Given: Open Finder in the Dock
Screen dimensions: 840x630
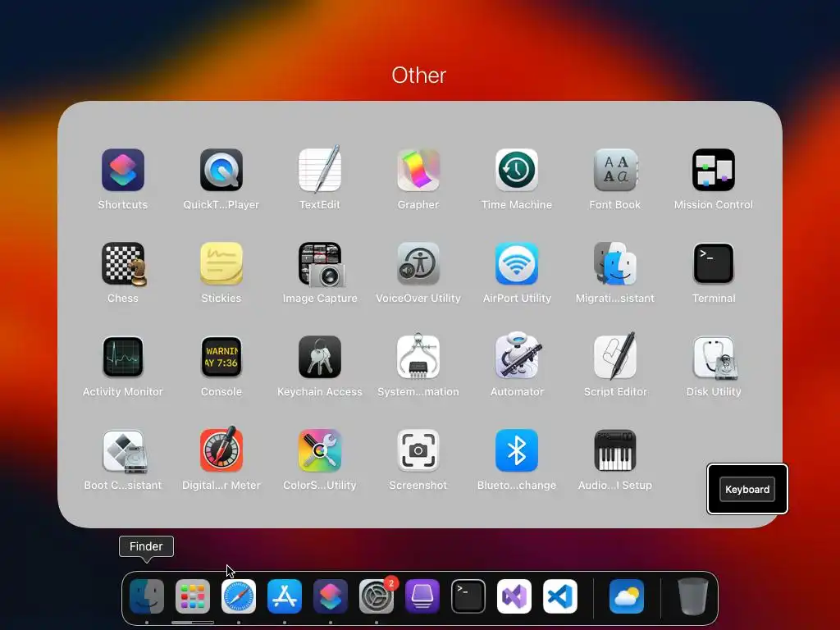Looking at the screenshot, I should tap(147, 596).
